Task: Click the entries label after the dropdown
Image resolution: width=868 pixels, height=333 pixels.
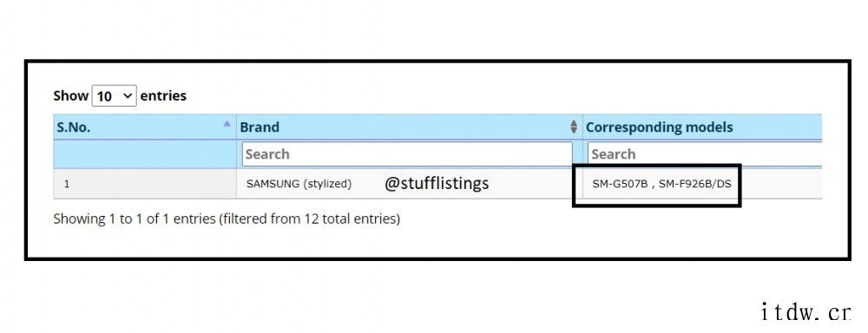Action: 163,95
